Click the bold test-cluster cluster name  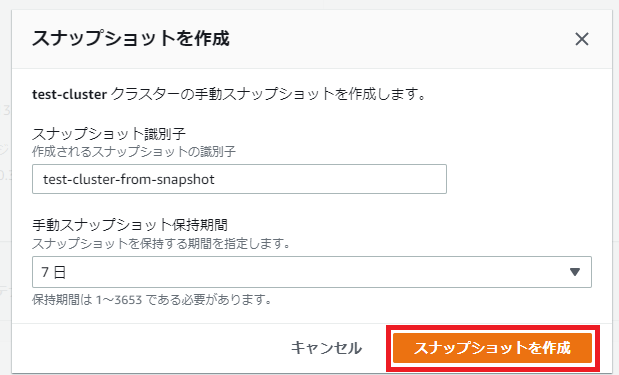click(x=69, y=95)
